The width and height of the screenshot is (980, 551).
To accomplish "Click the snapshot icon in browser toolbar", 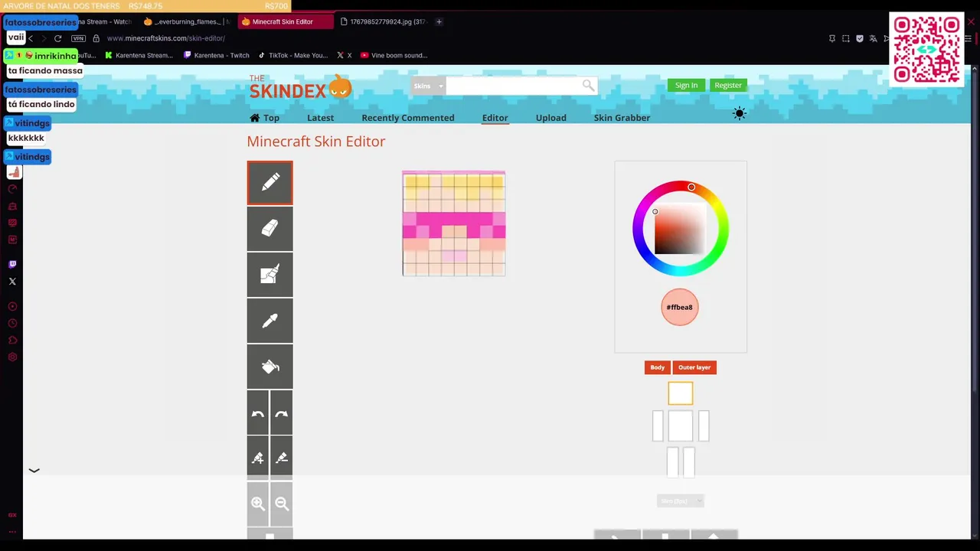I will pos(846,38).
